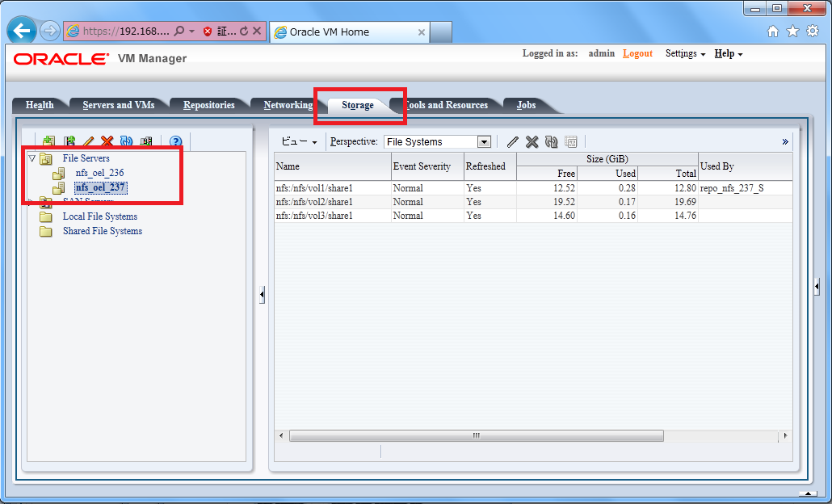Click the Create File System icon
The height and width of the screenshot is (504, 832).
(69, 141)
